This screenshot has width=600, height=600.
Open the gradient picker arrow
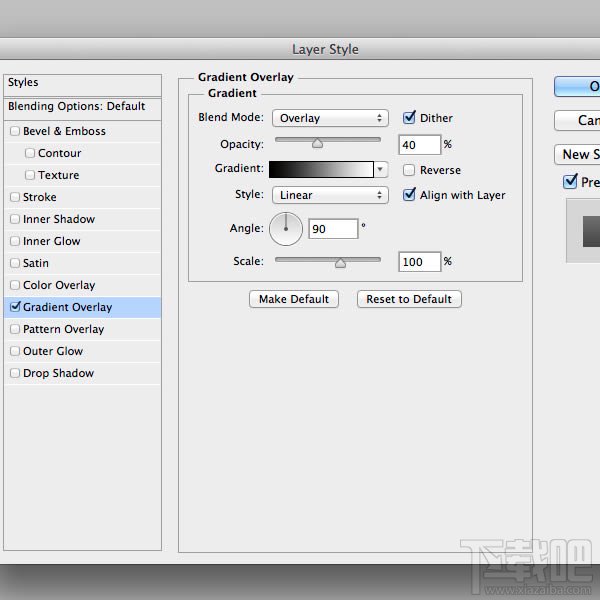coord(380,169)
